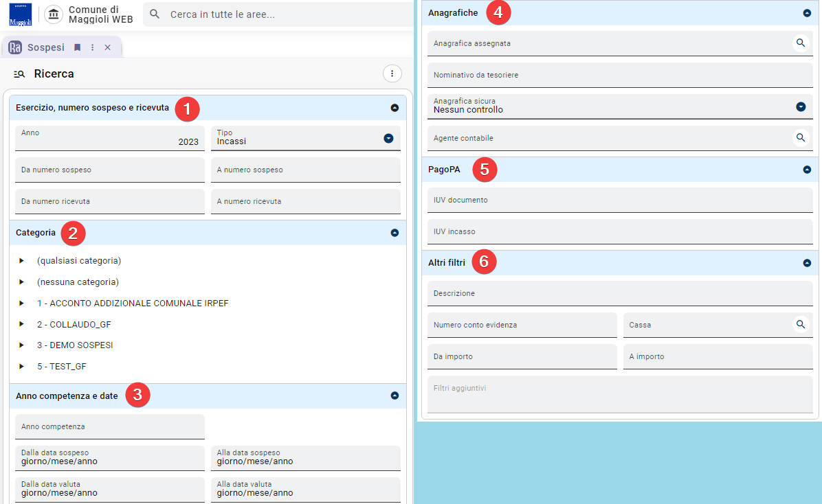Screen dimensions: 822x504
Task: Click the IUV incasso field
Action: [620, 231]
